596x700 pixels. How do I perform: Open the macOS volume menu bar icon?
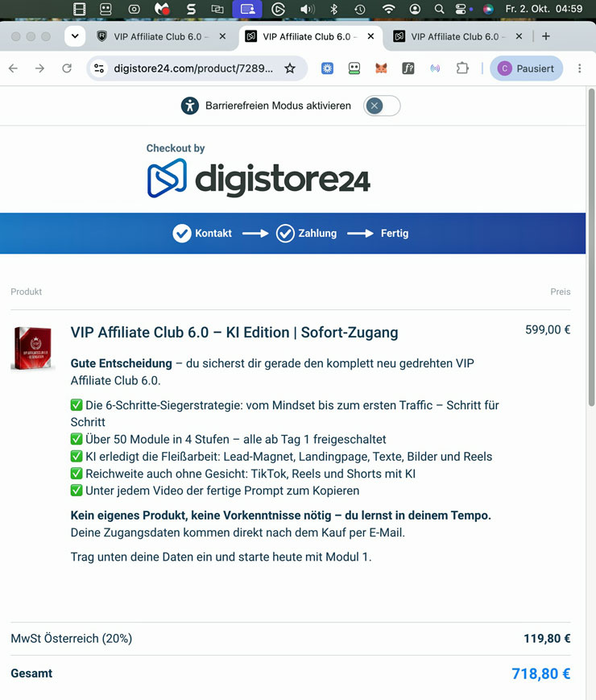307,9
